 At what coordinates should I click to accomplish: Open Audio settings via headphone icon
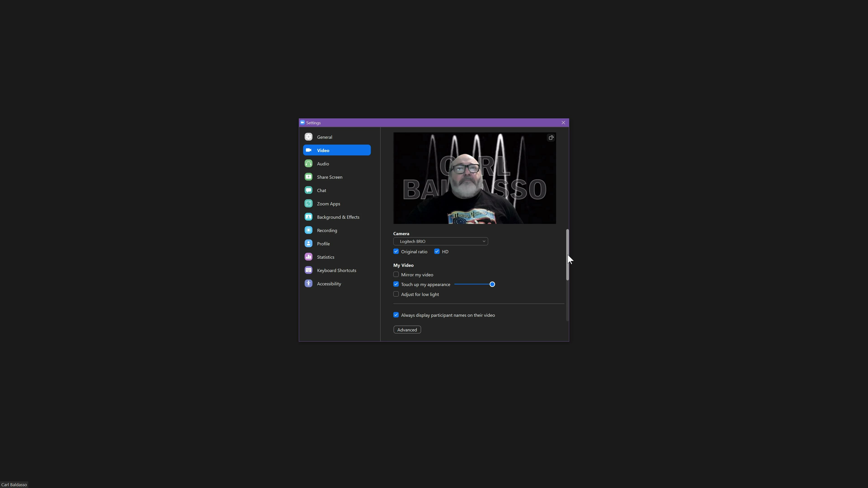tap(308, 164)
